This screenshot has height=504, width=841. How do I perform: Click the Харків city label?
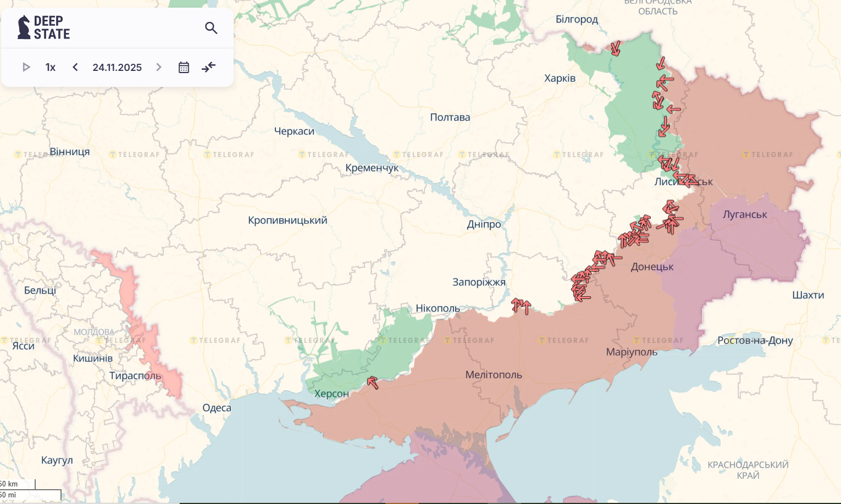coord(560,78)
